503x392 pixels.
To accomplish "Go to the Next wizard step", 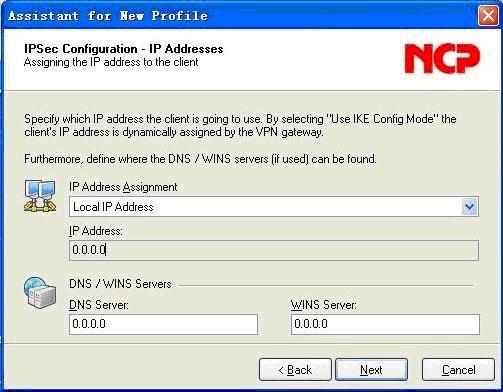I will (371, 370).
